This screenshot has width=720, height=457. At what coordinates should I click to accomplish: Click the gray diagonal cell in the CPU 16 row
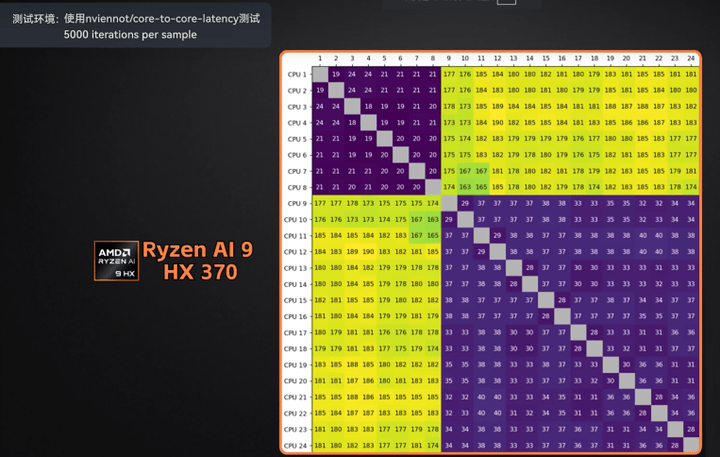click(562, 316)
